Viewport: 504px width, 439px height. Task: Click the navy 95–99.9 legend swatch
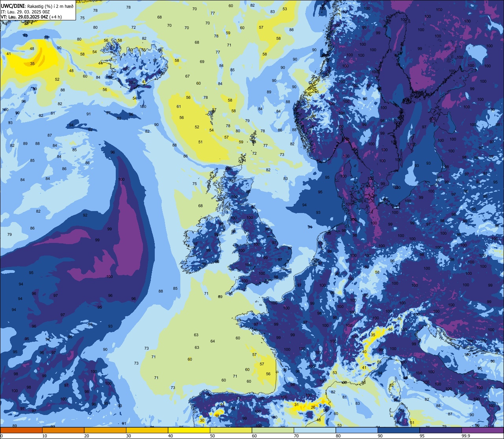(x=441, y=430)
